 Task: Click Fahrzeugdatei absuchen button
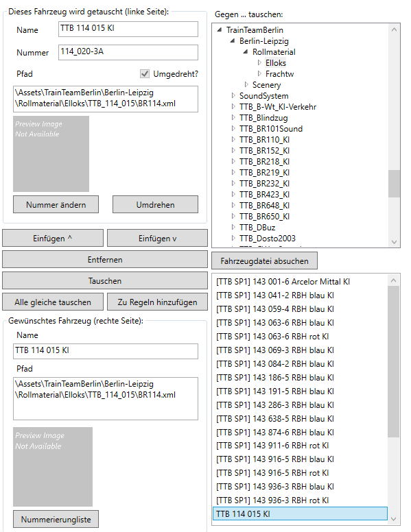click(264, 261)
